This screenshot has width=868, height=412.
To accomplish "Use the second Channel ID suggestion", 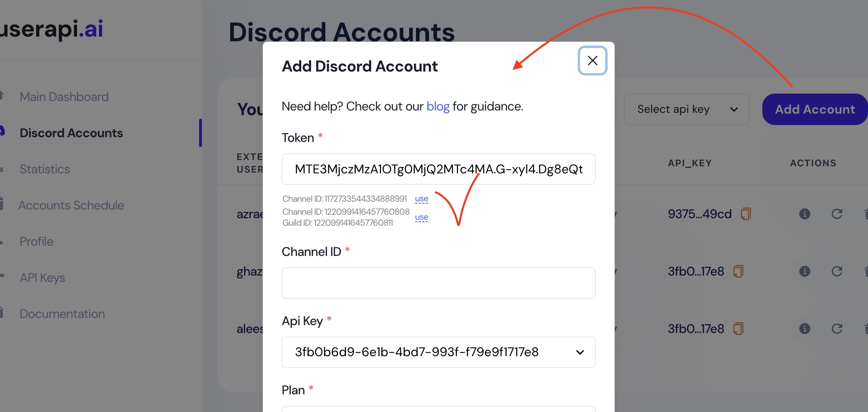I will tap(421, 217).
